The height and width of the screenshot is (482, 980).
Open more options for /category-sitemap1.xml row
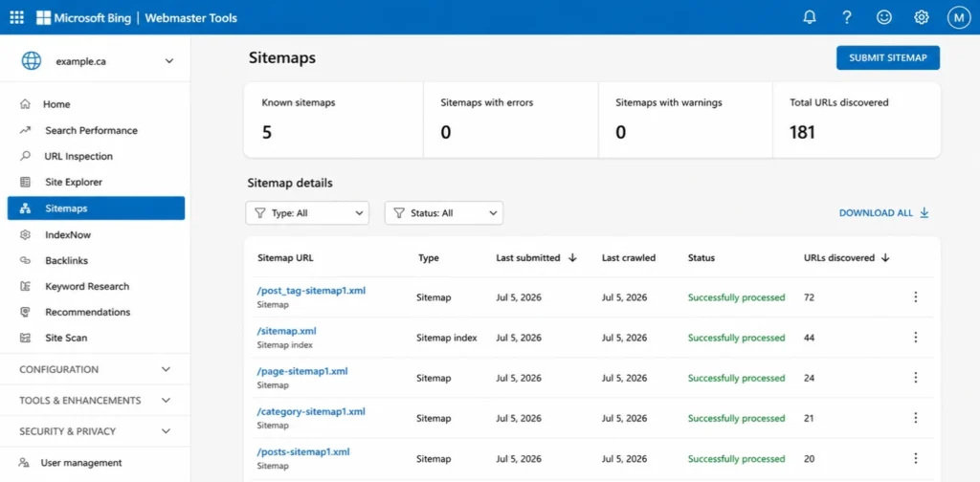(x=916, y=418)
